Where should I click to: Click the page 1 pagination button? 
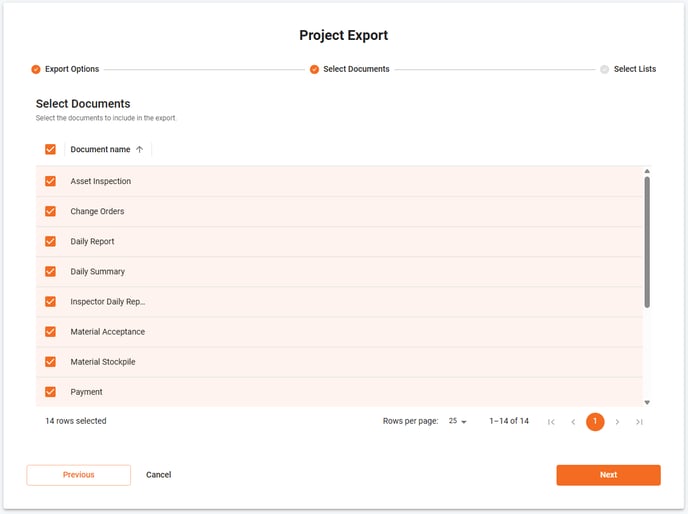pyautogui.click(x=595, y=422)
